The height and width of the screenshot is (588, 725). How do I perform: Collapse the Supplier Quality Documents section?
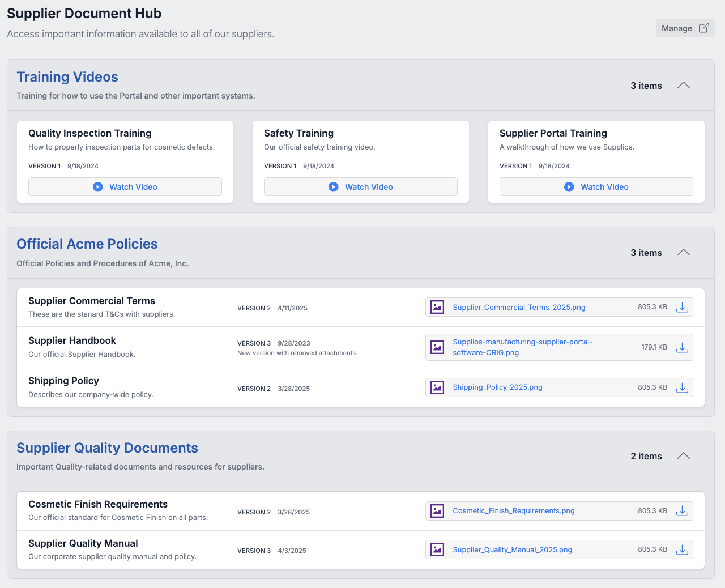pyautogui.click(x=683, y=456)
